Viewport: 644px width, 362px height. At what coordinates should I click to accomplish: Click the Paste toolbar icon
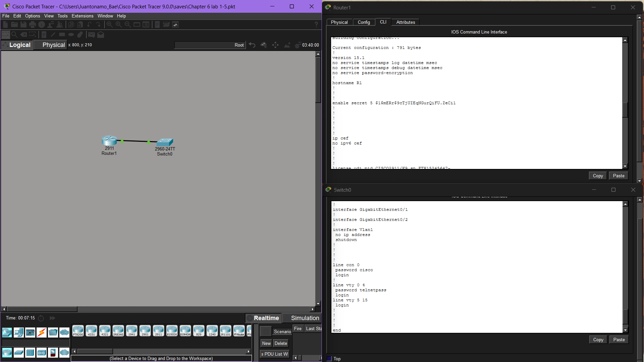click(80, 24)
